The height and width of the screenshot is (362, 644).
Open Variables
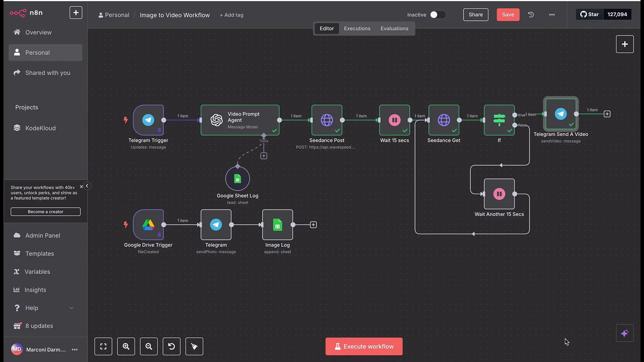pyautogui.click(x=45, y=272)
